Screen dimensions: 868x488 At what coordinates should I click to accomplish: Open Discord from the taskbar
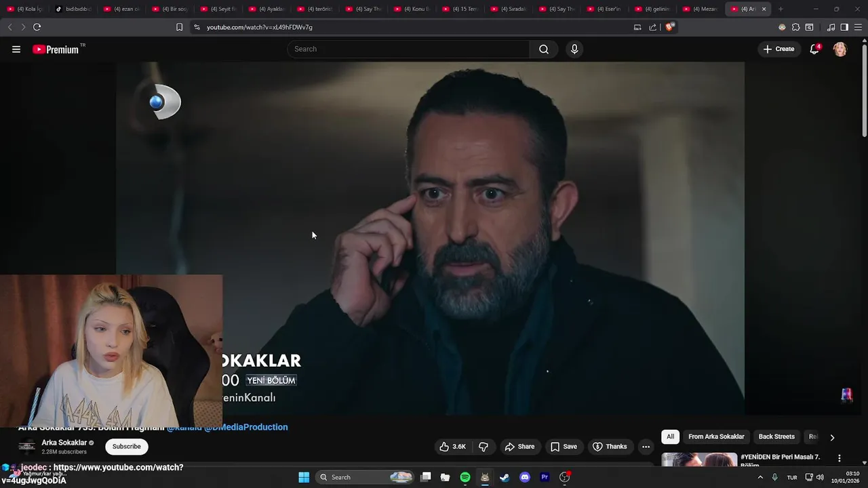click(524, 477)
